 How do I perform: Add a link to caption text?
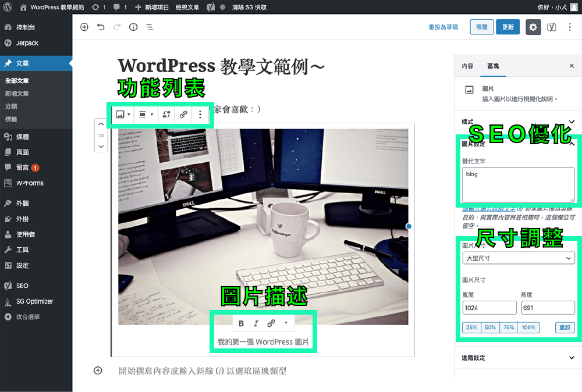(271, 323)
